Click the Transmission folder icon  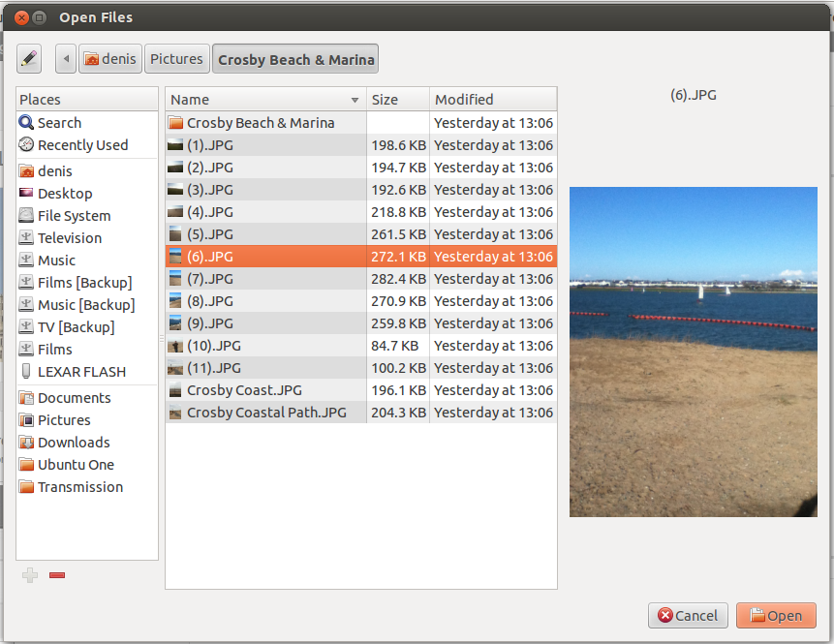click(26, 487)
